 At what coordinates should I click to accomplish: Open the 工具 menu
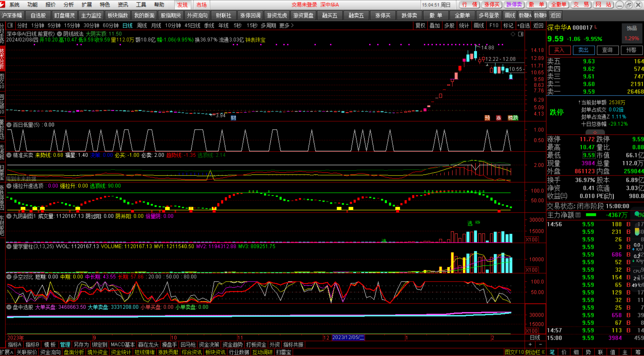141,5
